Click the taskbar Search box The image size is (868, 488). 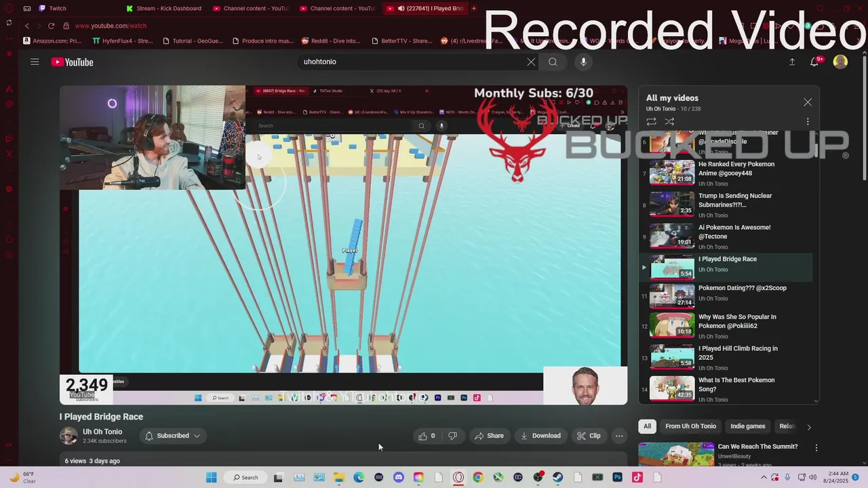pyautogui.click(x=245, y=477)
